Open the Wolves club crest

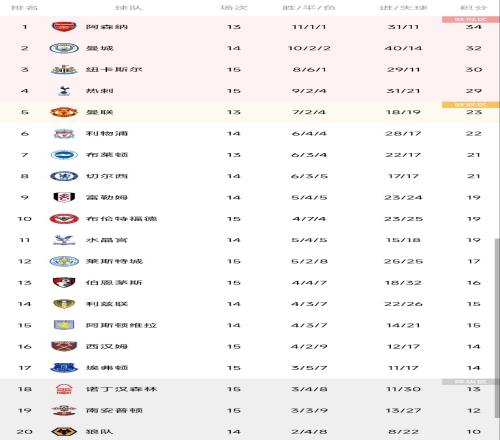tap(64, 432)
